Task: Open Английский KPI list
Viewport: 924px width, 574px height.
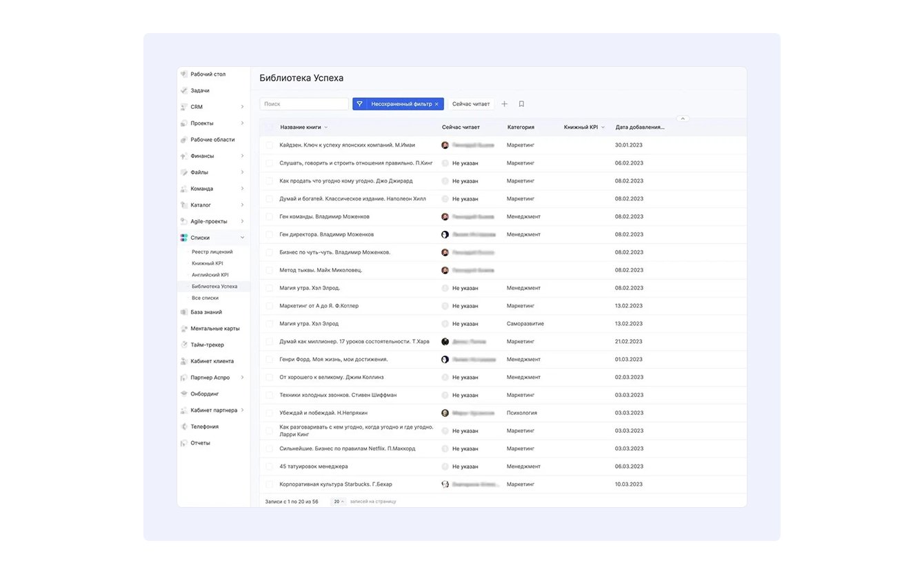Action: 210,275
